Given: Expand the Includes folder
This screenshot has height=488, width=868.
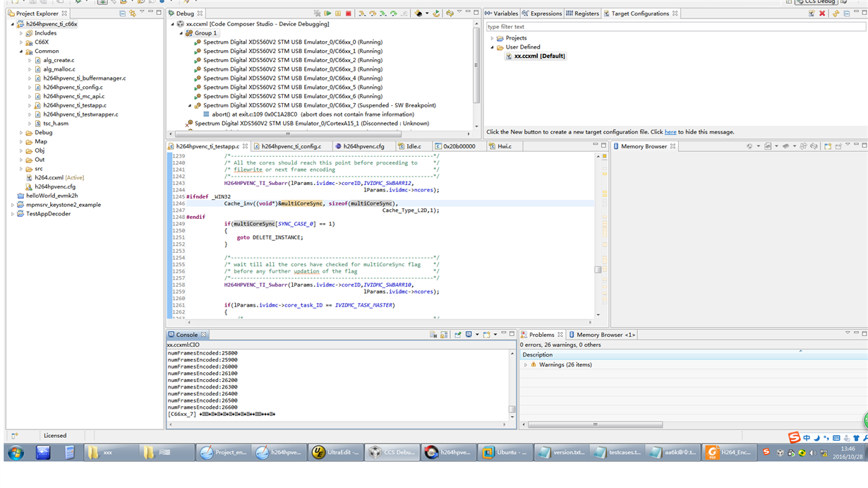Looking at the screenshot, I should coord(21,33).
